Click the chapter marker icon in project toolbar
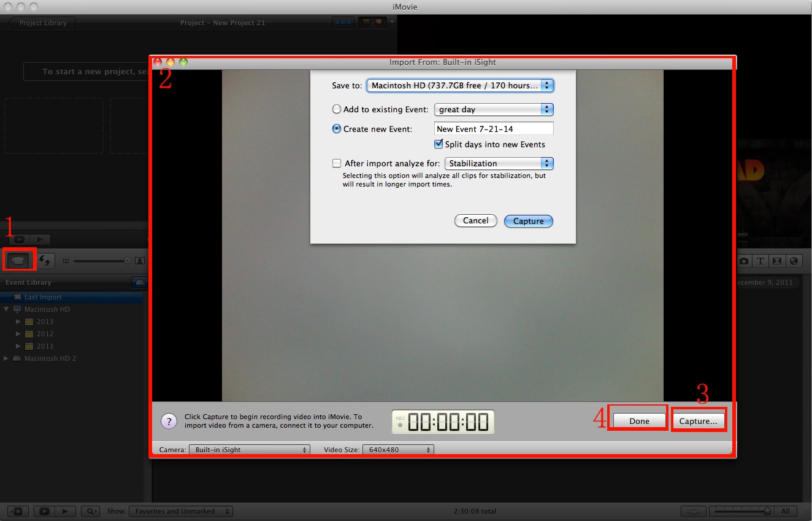 click(379, 23)
